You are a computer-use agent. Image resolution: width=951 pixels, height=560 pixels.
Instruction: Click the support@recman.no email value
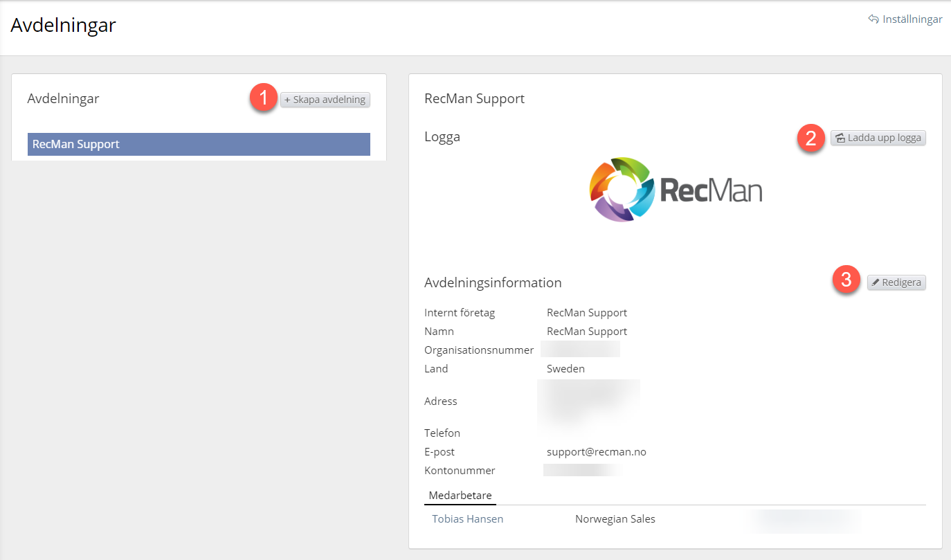597,452
